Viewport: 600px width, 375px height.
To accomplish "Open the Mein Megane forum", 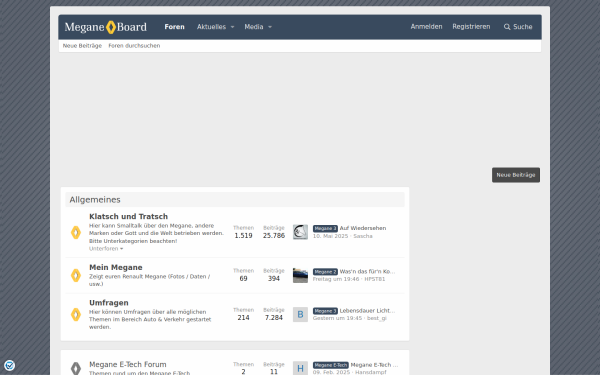I will click(x=116, y=267).
